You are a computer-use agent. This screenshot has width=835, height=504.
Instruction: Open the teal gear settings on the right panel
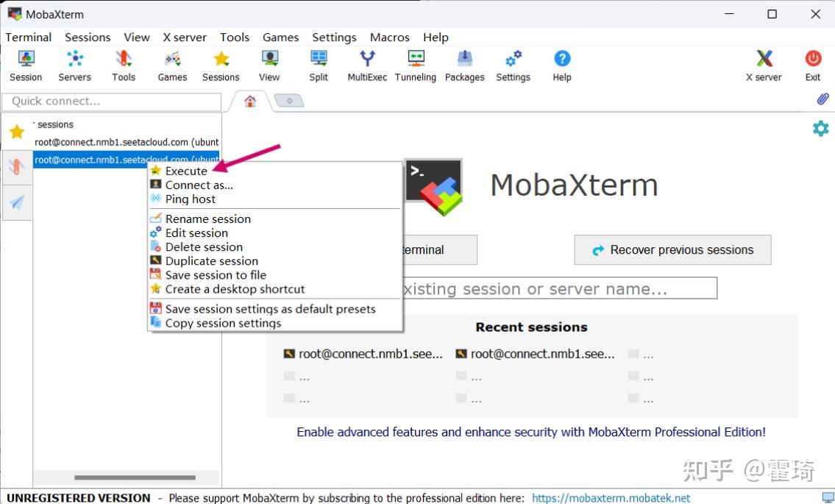pyautogui.click(x=820, y=128)
